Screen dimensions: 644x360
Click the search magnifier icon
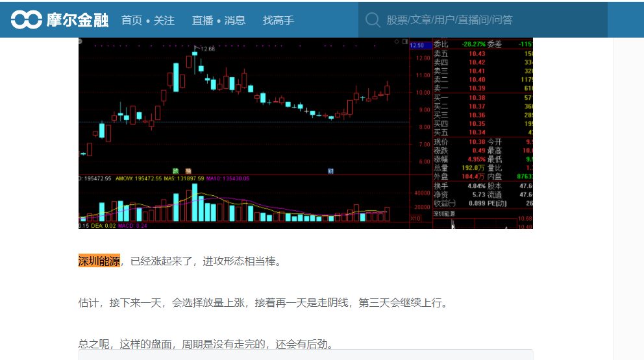click(x=373, y=19)
